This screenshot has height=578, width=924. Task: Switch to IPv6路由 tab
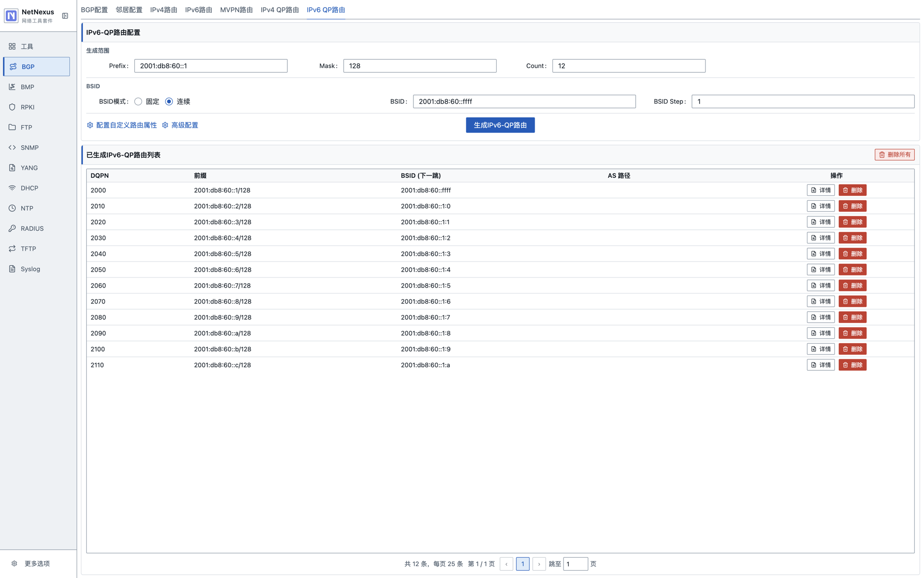199,10
